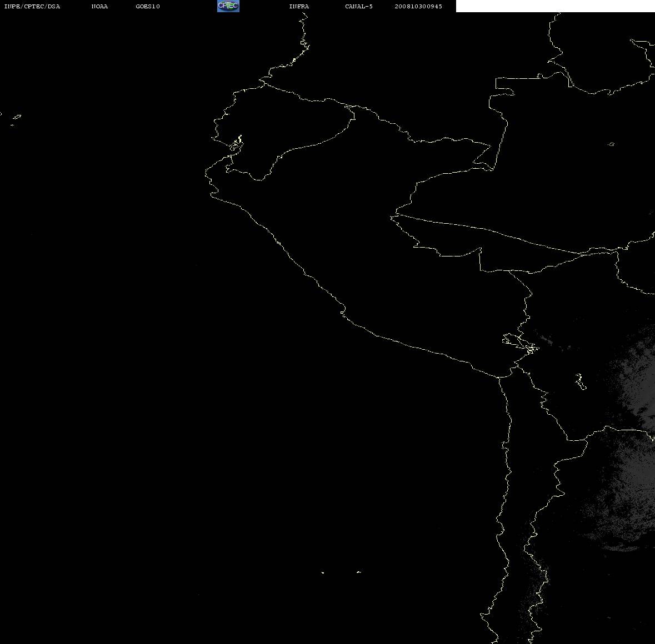
Task: Click the NOAA label in header
Action: 99,6
